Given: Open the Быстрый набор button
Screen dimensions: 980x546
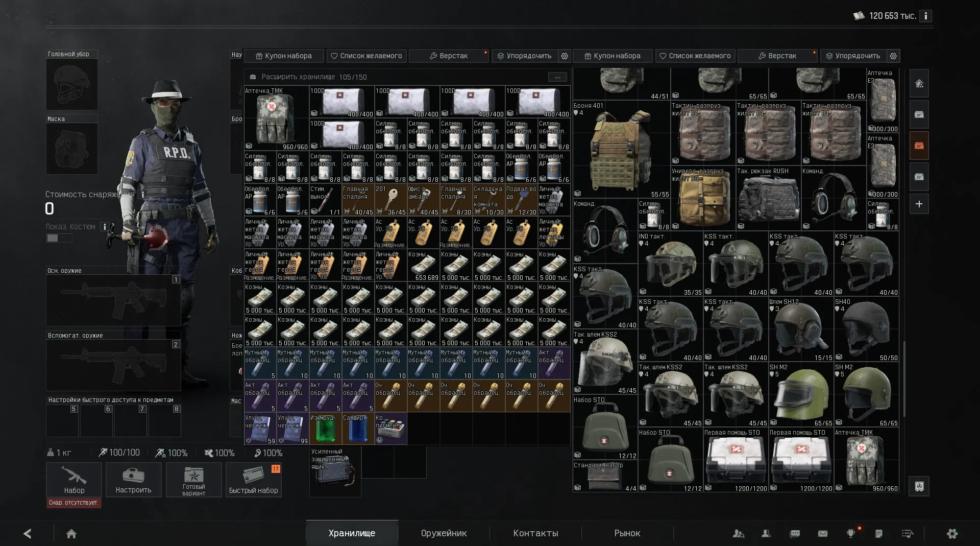Looking at the screenshot, I should [x=253, y=480].
